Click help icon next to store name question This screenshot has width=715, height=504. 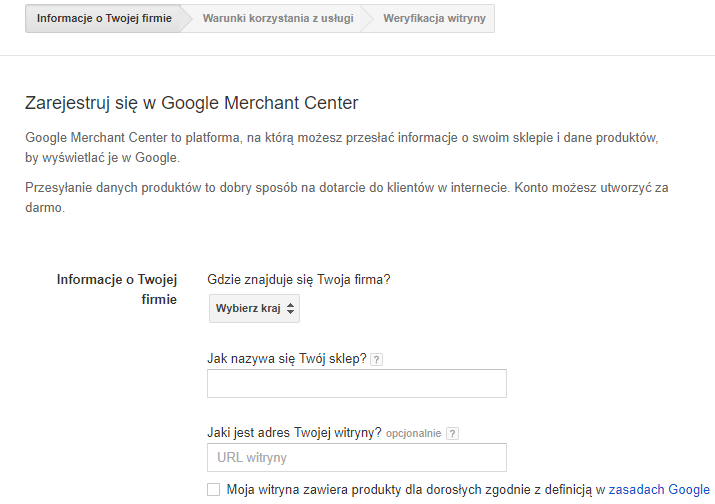376,359
